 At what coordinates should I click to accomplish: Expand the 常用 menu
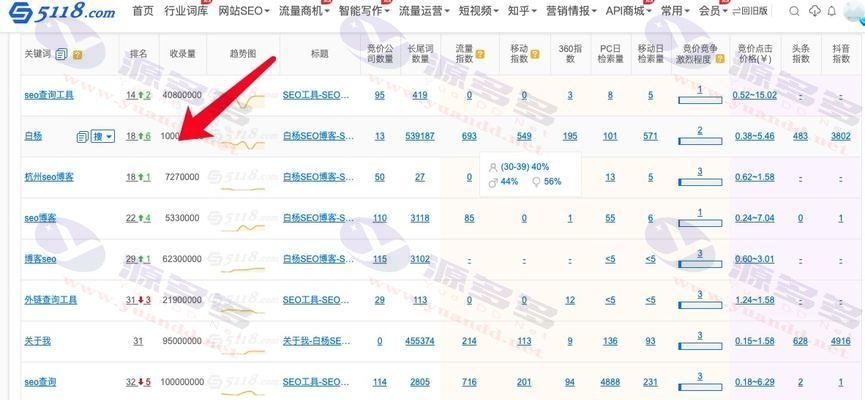point(675,10)
